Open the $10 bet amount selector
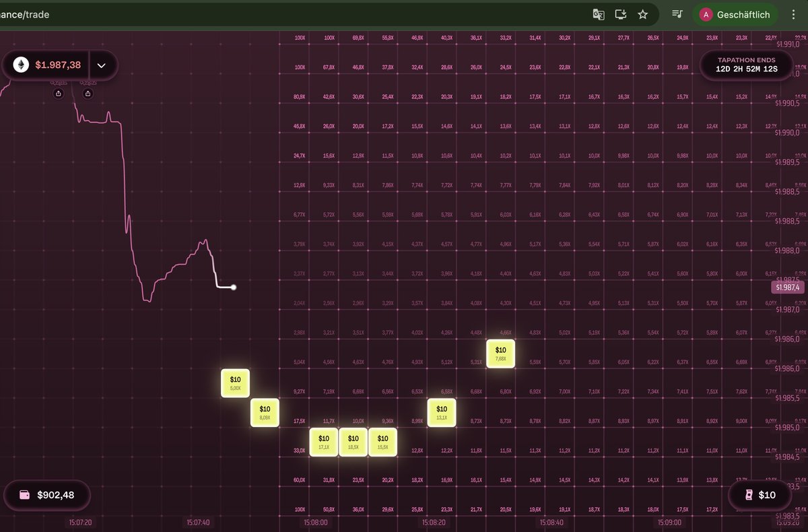The width and height of the screenshot is (808, 532). [x=760, y=495]
